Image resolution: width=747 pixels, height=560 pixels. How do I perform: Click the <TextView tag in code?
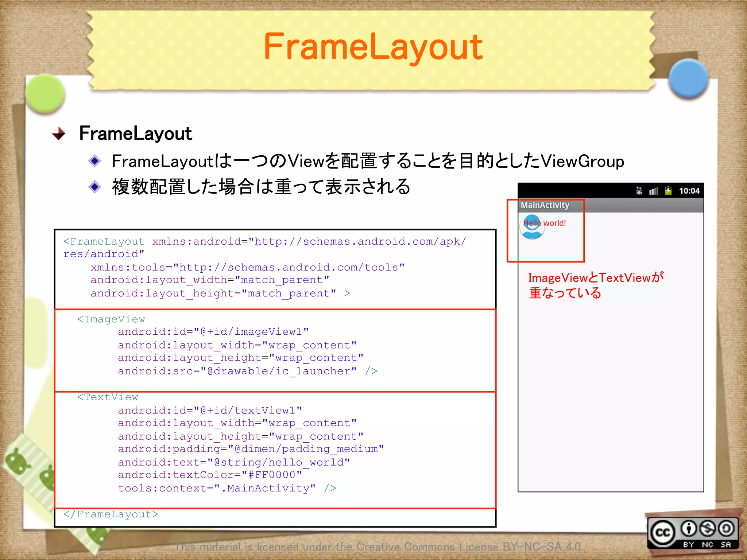[x=108, y=397]
